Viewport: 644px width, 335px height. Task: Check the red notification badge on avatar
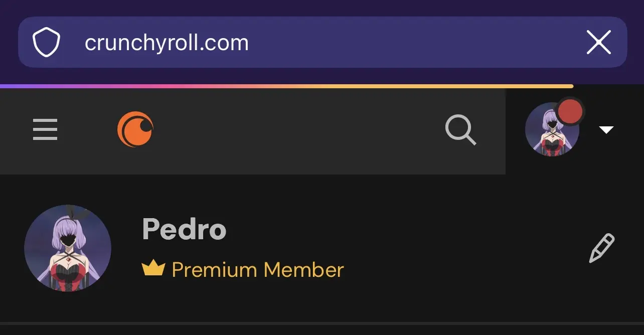570,112
